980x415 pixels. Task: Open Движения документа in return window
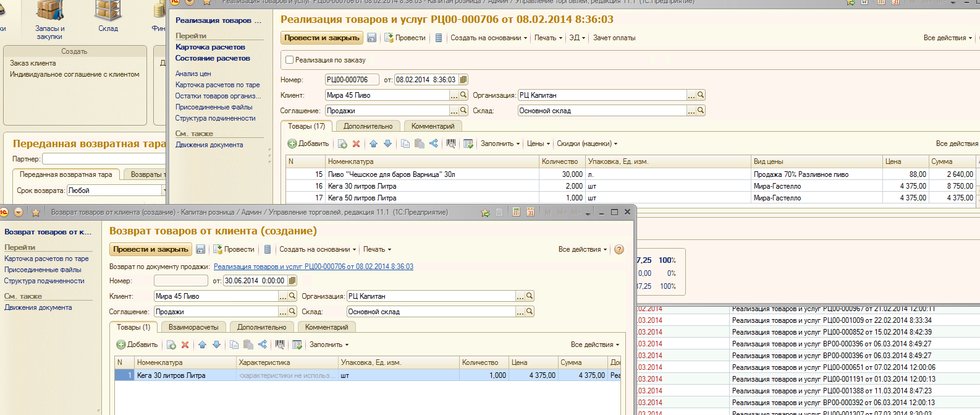tap(38, 307)
